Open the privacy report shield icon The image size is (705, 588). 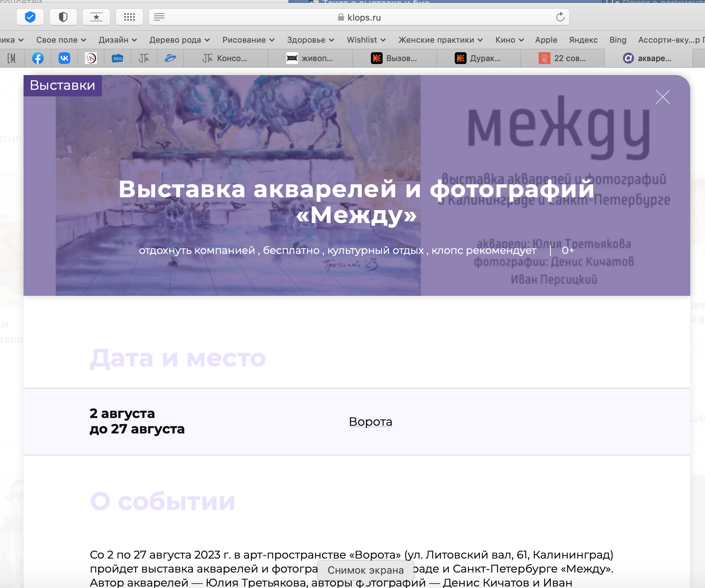coord(63,17)
